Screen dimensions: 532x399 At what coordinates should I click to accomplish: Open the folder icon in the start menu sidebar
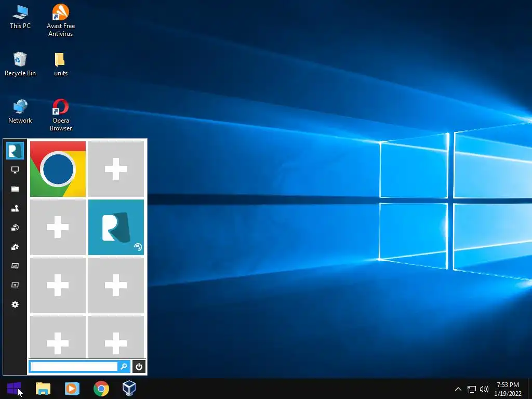point(15,189)
